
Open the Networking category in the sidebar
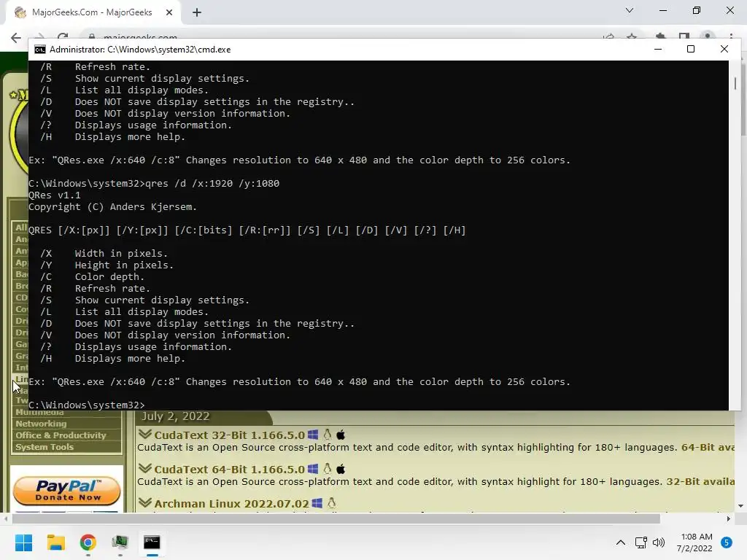coord(41,424)
